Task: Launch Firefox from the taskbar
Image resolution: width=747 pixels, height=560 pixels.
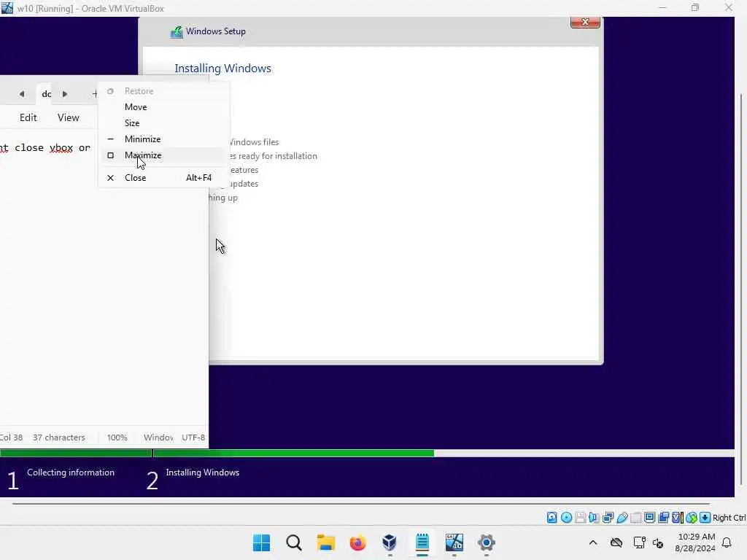Action: point(357,542)
